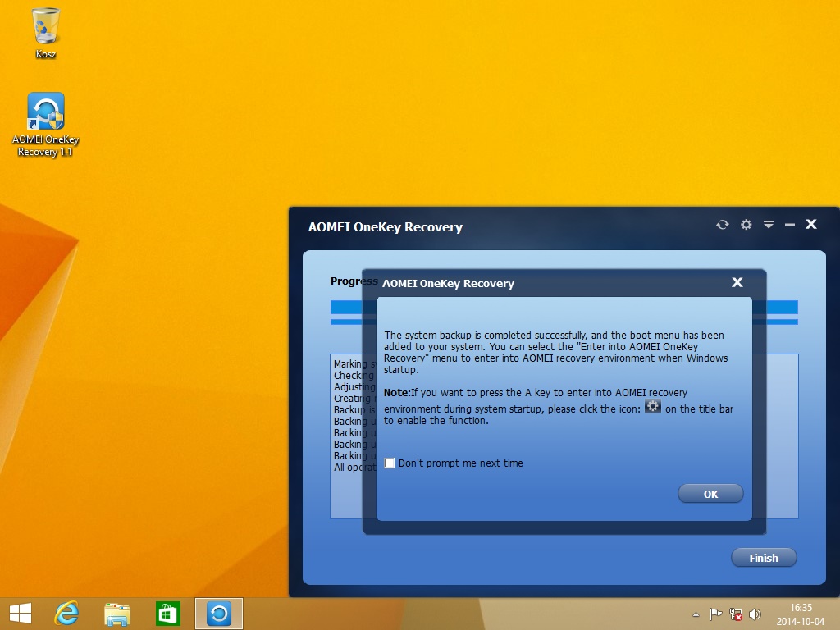This screenshot has height=630, width=840.
Task: Launch Internet Explorer from taskbar
Action: pyautogui.click(x=67, y=614)
